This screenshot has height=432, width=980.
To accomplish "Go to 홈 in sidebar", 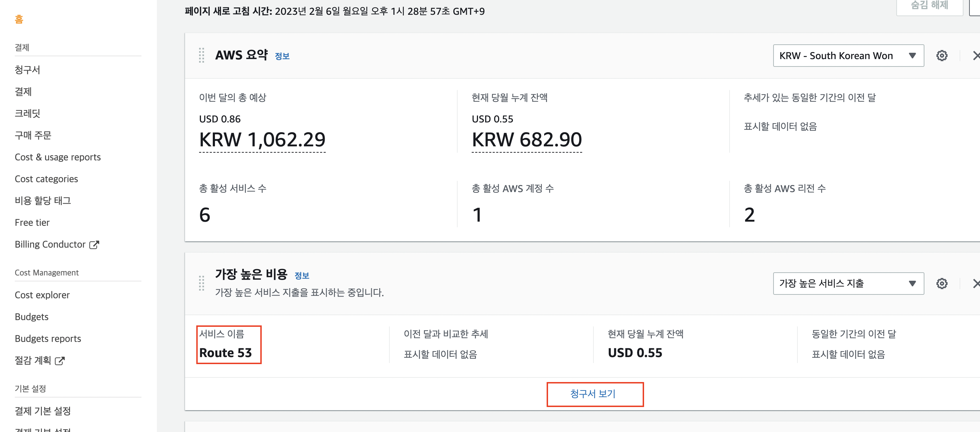I will (x=19, y=19).
